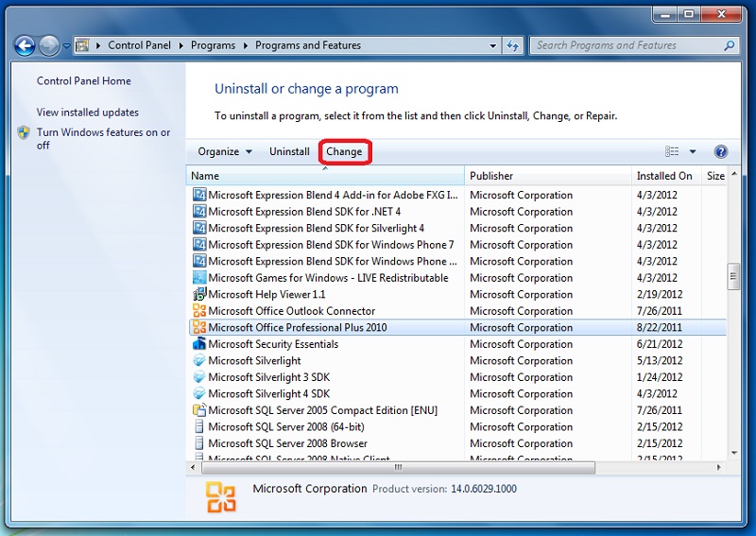The width and height of the screenshot is (756, 536).
Task: Open View installed updates link
Action: 87,112
